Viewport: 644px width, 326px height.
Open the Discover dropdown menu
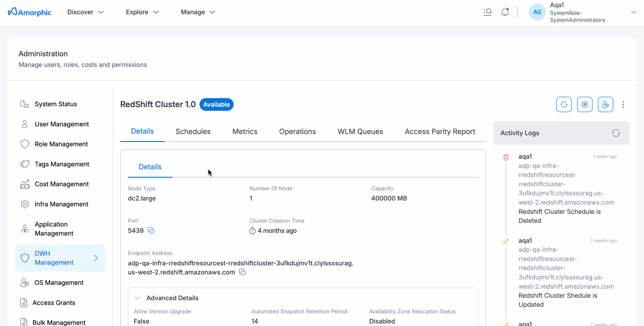85,12
